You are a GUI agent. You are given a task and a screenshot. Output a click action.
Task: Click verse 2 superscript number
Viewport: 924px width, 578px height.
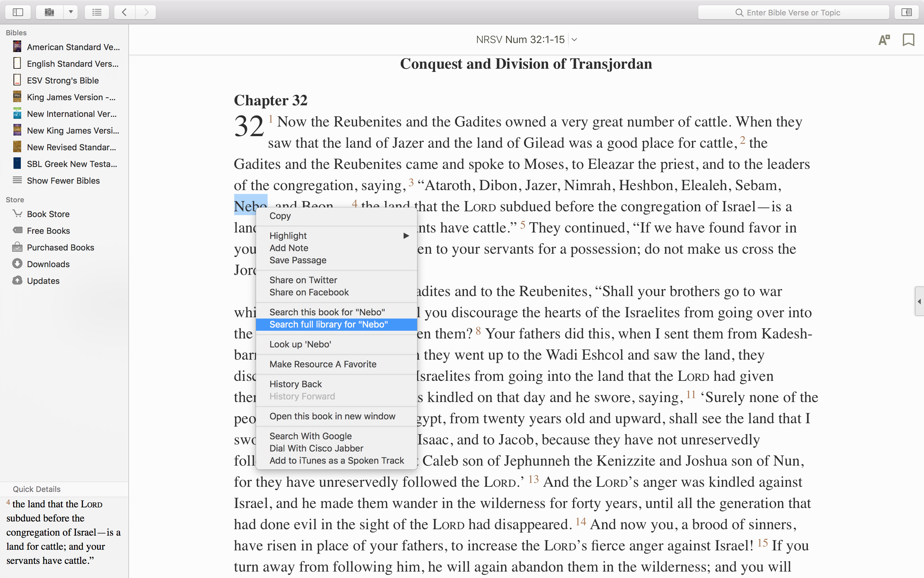tap(742, 140)
